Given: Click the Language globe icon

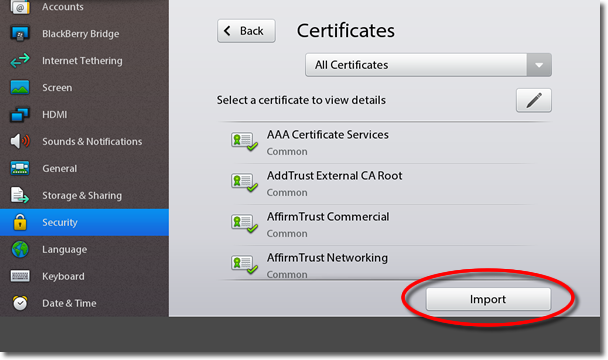Looking at the screenshot, I should point(19,249).
